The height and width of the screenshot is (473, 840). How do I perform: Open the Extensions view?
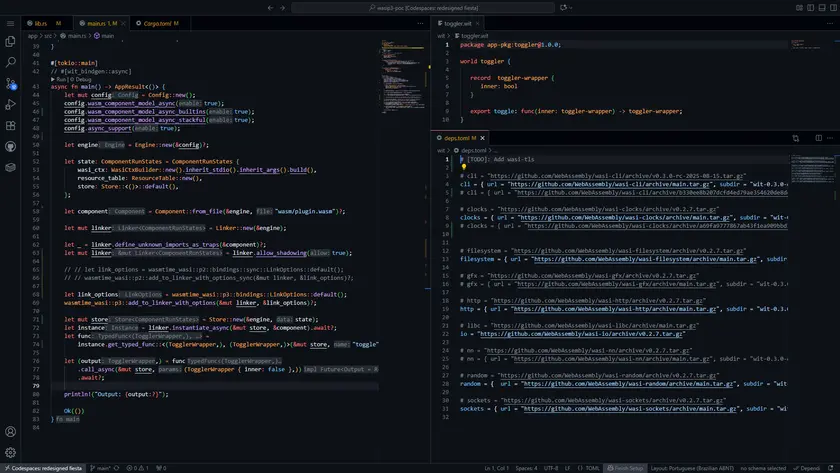(x=11, y=126)
